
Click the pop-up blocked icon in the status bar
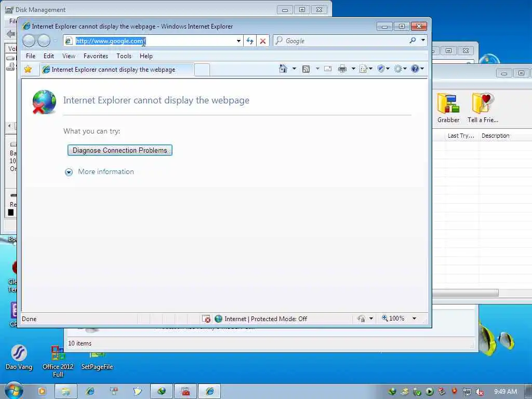206,319
